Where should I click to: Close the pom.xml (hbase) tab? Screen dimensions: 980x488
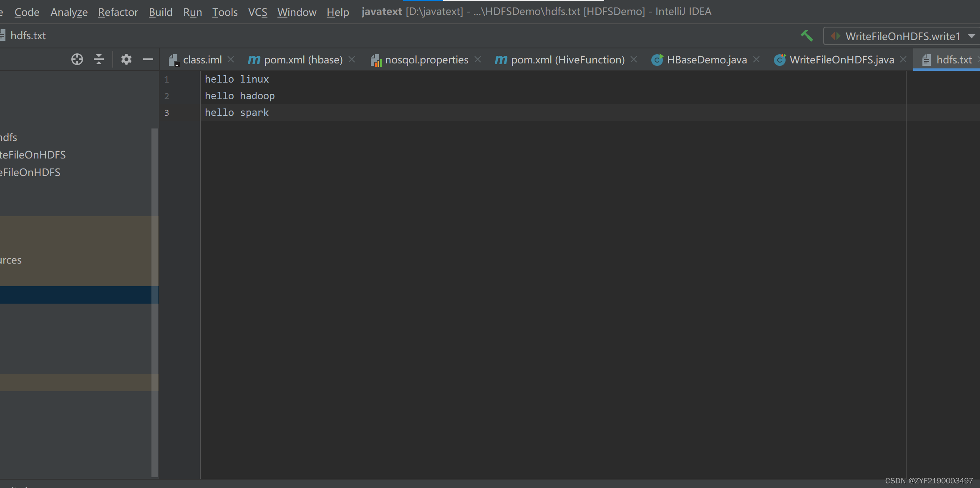[352, 60]
